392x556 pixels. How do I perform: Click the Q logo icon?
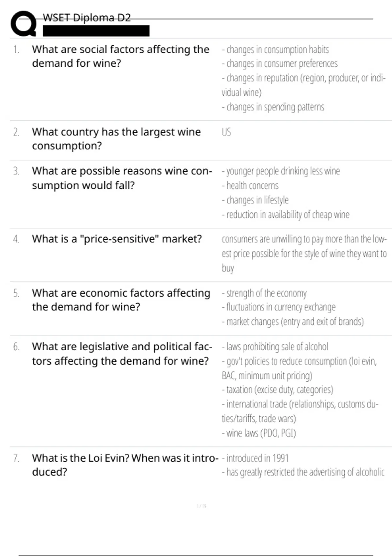pyautogui.click(x=24, y=24)
